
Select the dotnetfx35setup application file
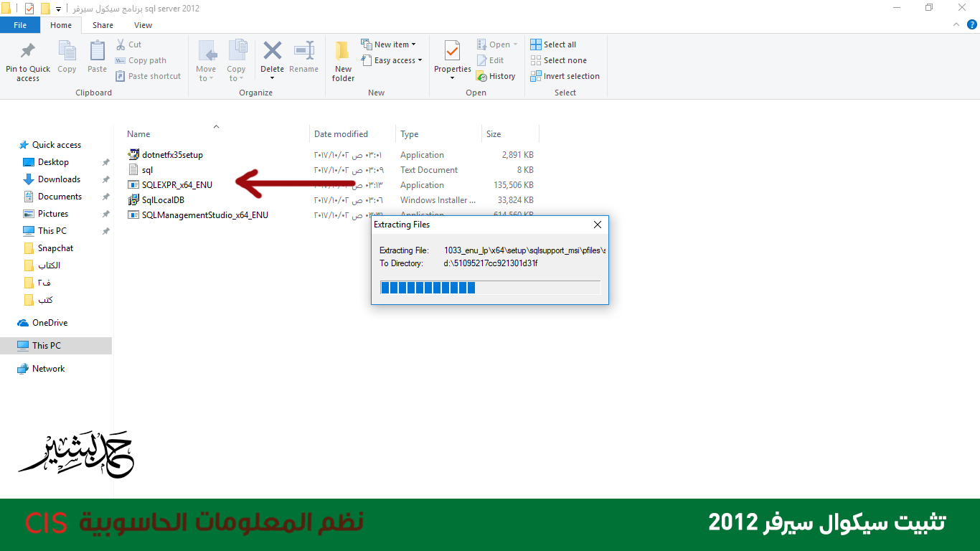(166, 155)
